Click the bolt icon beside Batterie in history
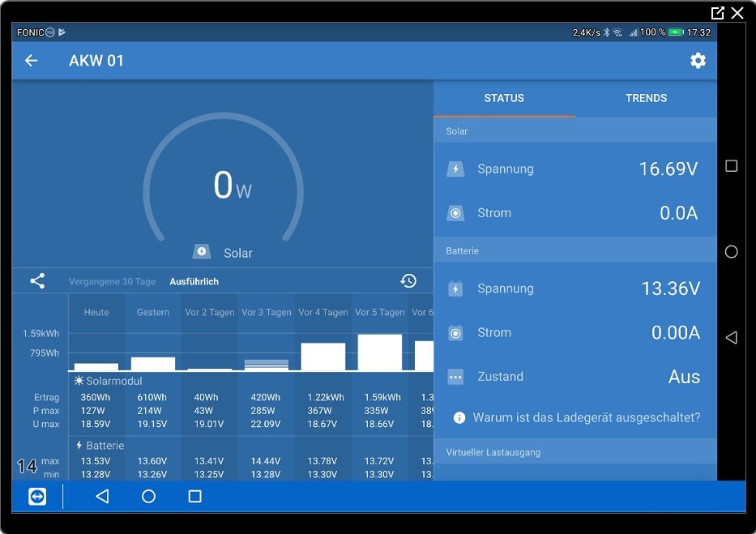Screen dimensions: 756x534 79,446
